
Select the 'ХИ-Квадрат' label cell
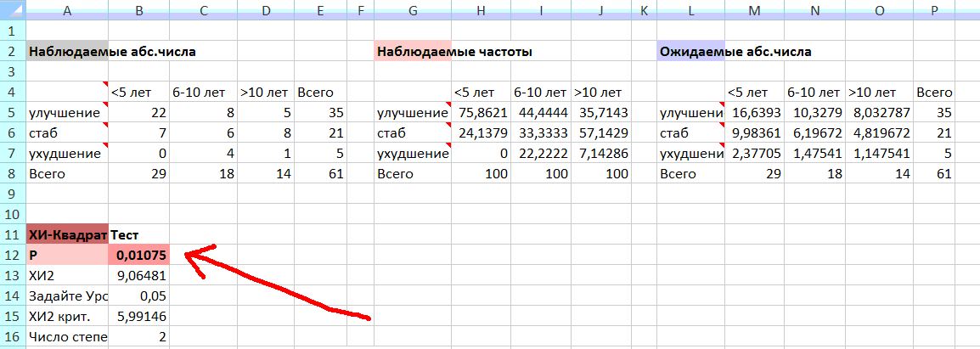tap(68, 234)
